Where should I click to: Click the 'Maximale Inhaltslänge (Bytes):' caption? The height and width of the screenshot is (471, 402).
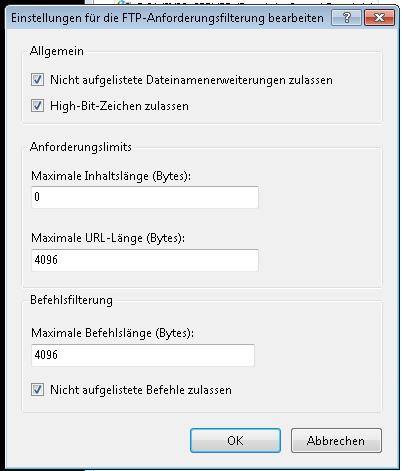(111, 176)
